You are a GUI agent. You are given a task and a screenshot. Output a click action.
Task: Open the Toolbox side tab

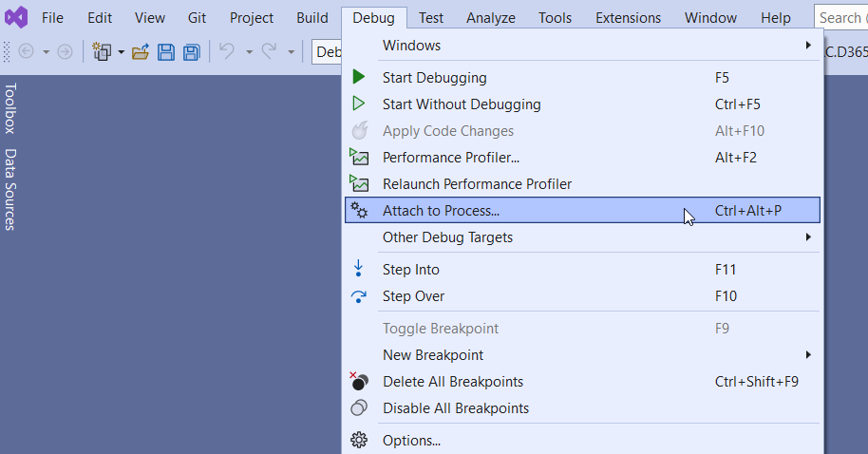[10, 108]
